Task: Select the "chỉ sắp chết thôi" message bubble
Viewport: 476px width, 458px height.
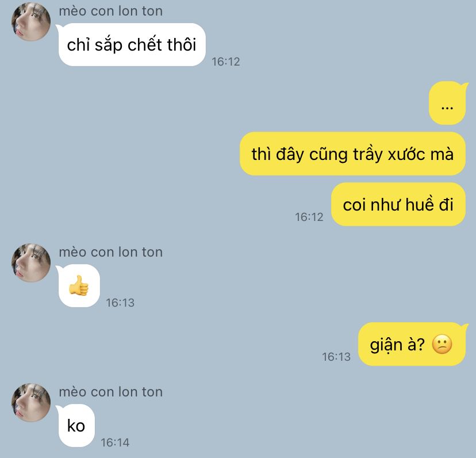Action: coord(132,44)
